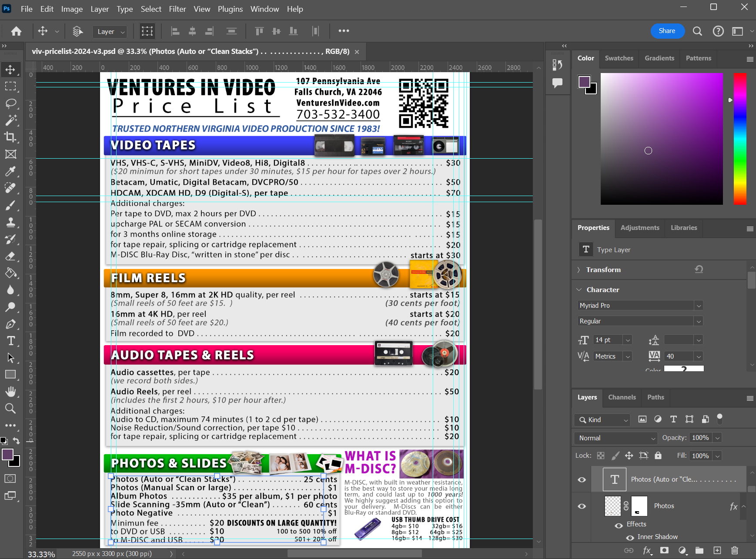Viewport: 756px width, 559px height.
Task: Select the Brush tool
Action: tap(10, 205)
